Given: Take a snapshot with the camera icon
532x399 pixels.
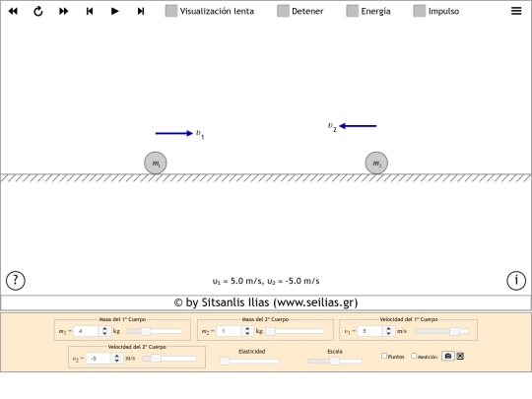Looking at the screenshot, I should pos(448,356).
